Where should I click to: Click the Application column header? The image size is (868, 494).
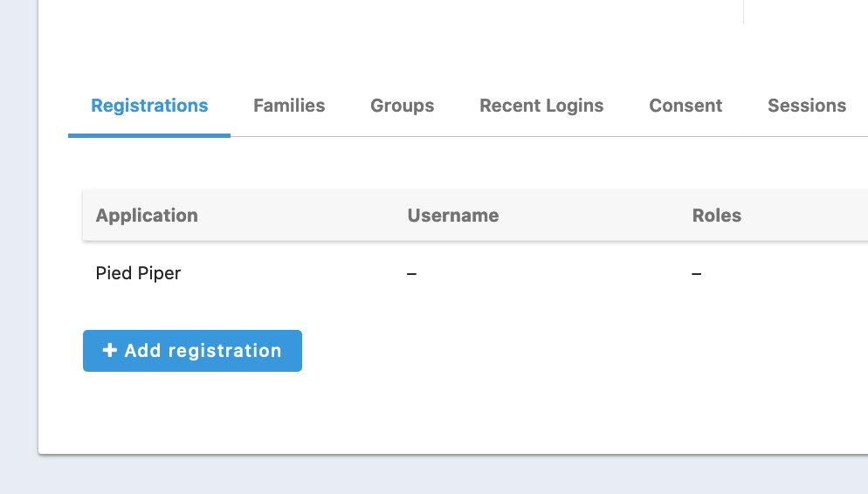tap(147, 216)
